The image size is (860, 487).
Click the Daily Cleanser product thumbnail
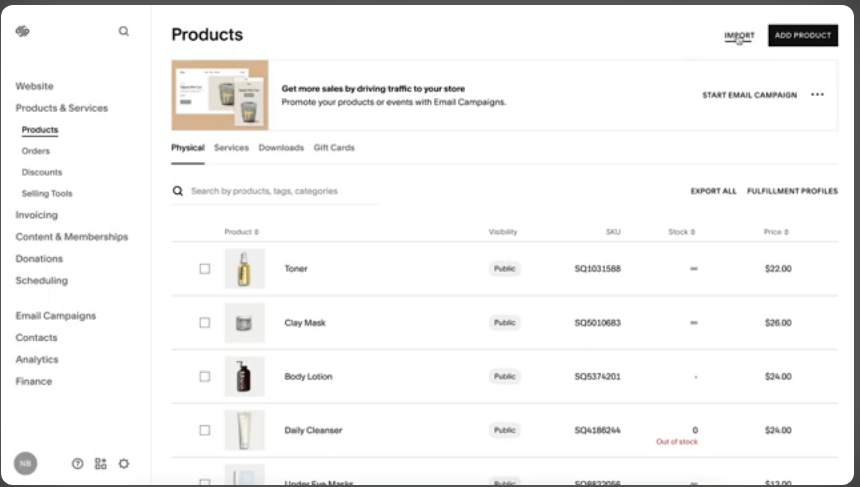point(245,431)
